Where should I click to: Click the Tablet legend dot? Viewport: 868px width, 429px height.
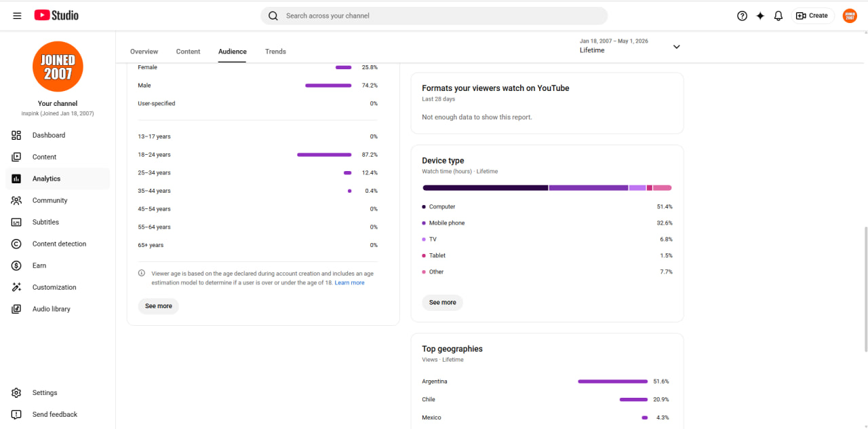pos(424,255)
